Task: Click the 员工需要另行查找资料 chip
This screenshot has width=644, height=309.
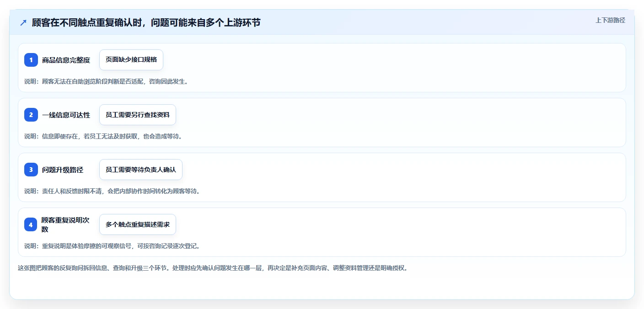Action: tap(138, 115)
